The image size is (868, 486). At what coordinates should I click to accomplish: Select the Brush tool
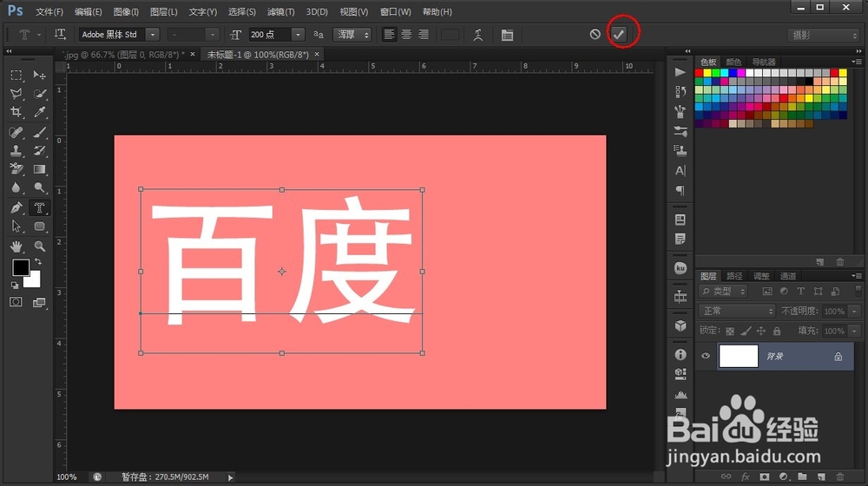tap(39, 132)
